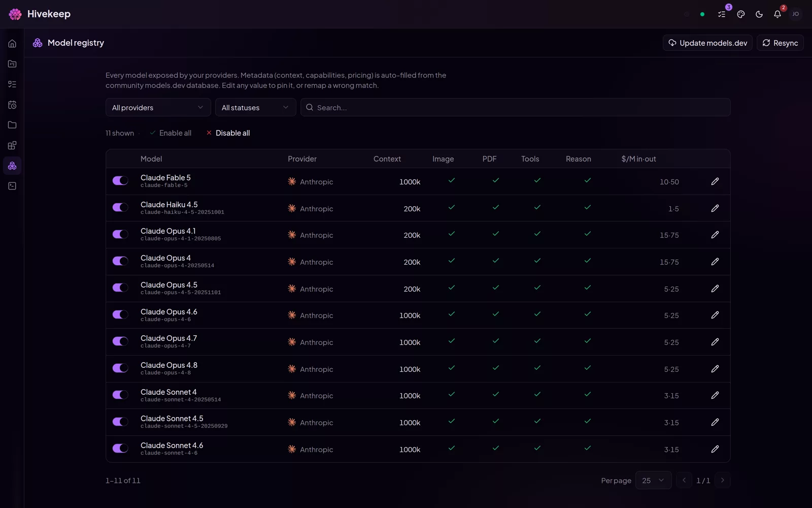Change per page value from 25
Screen dimensions: 812x508
[x=653, y=480]
